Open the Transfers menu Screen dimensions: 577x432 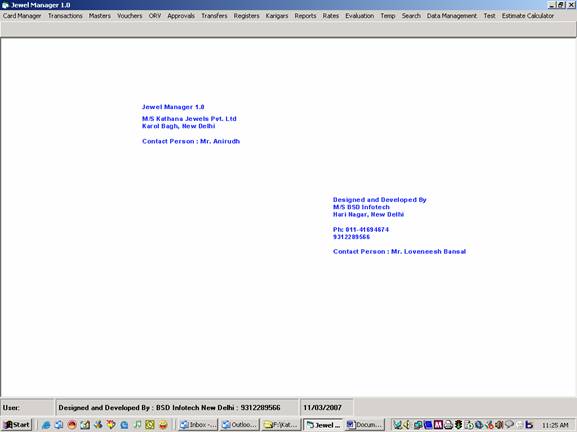coord(214,16)
